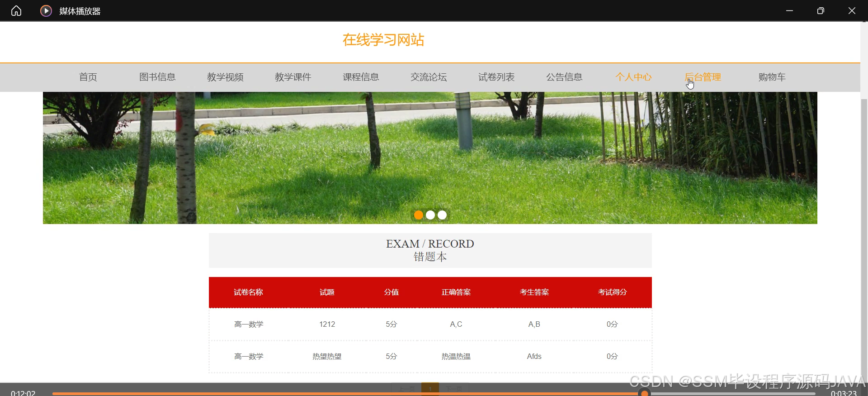The height and width of the screenshot is (396, 868).
Task: Click the banner image of the lawn
Action: coord(430,158)
